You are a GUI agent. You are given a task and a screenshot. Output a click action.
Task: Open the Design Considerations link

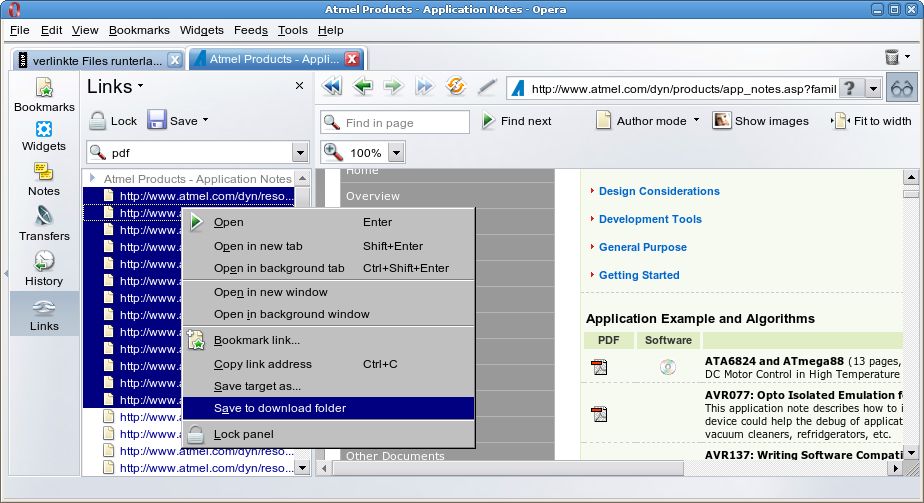[659, 191]
